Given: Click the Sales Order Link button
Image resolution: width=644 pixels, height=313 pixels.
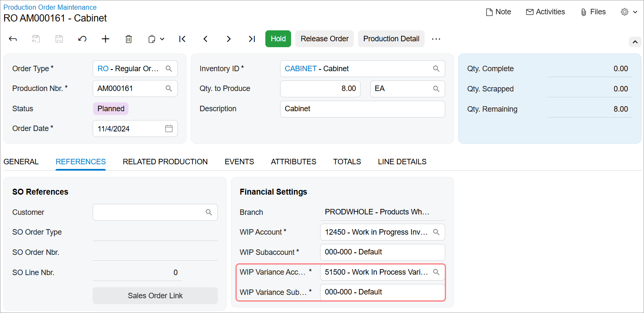Looking at the screenshot, I should [x=155, y=296].
